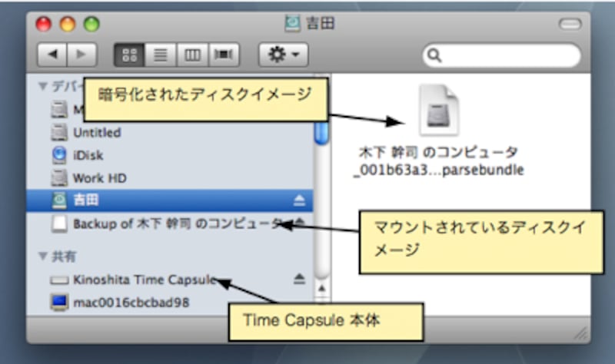Click the Time Capsule device icon
615x364 pixels.
pyautogui.click(x=59, y=280)
